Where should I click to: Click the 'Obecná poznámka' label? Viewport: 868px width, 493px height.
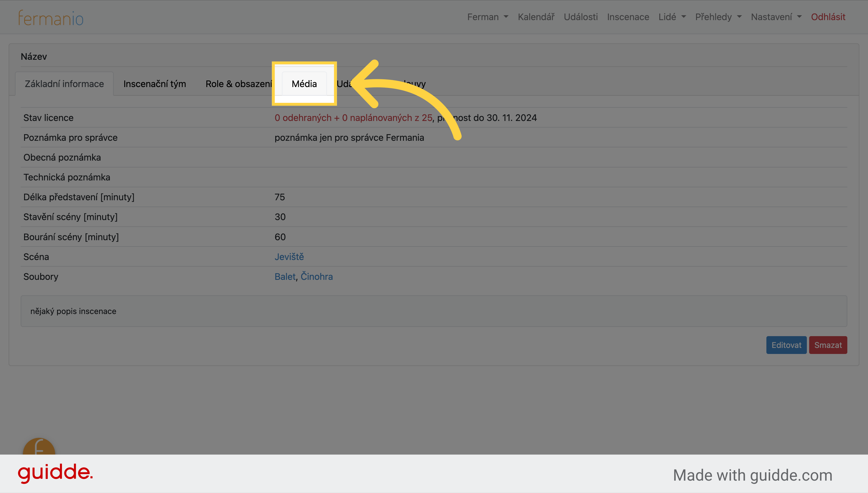coord(62,157)
